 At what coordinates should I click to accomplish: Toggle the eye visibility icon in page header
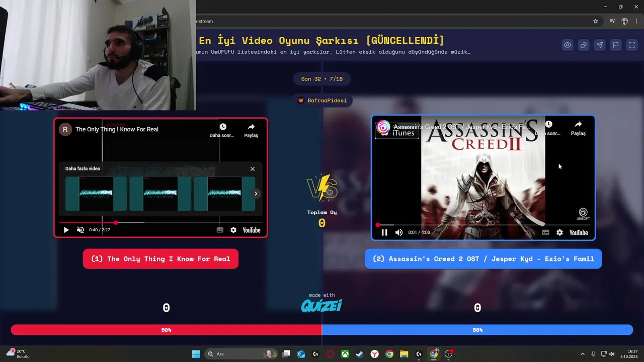tap(568, 45)
